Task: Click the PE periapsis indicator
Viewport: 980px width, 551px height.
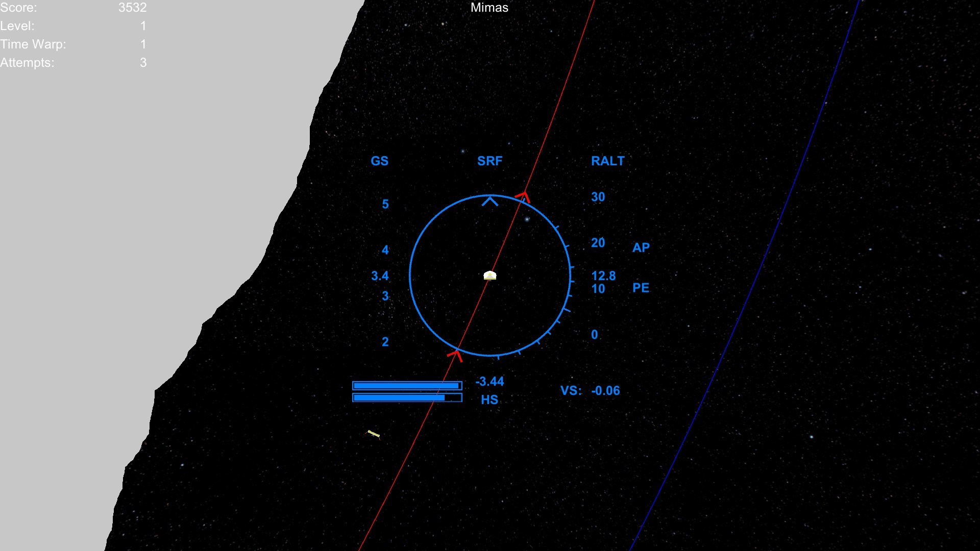Action: pos(641,288)
